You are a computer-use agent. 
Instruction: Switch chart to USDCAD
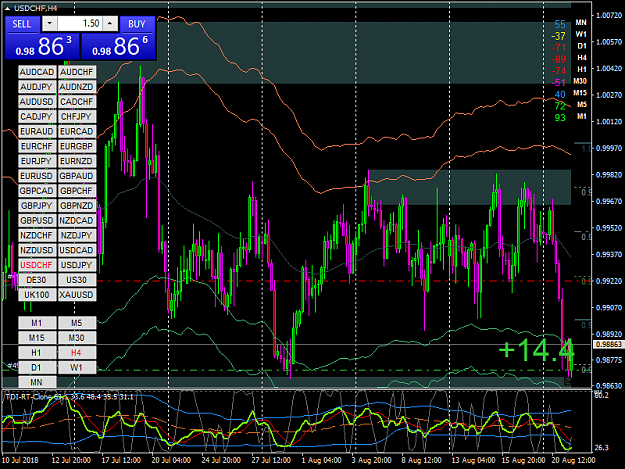point(77,250)
